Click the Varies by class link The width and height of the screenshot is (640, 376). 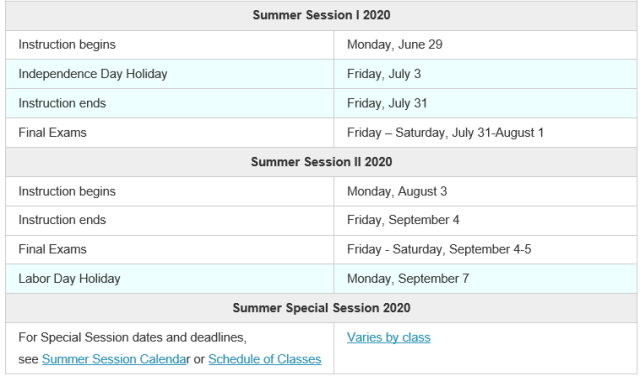point(388,337)
